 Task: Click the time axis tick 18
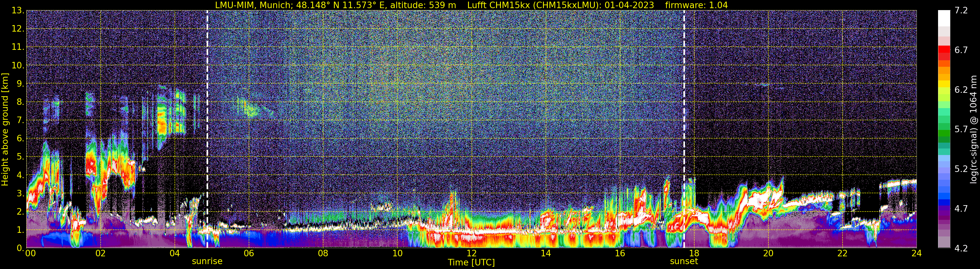pos(694,253)
